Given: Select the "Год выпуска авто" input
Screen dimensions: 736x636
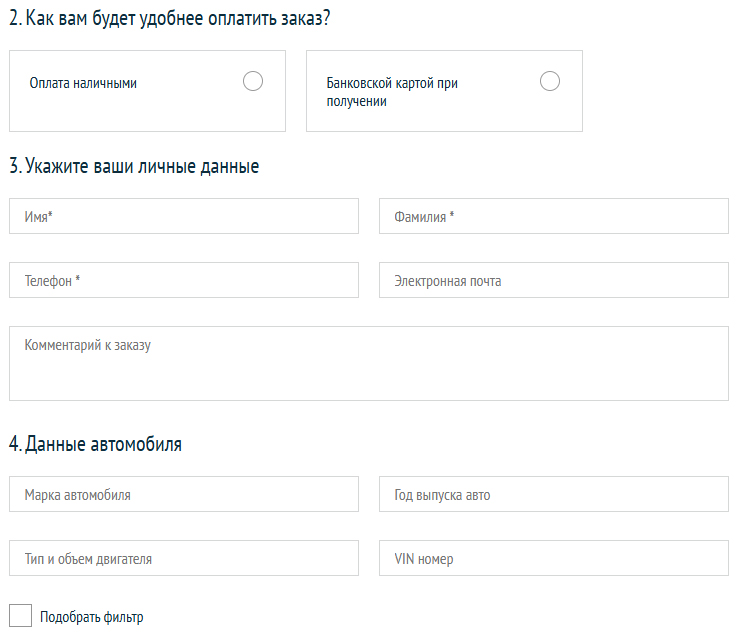Looking at the screenshot, I should point(554,494).
